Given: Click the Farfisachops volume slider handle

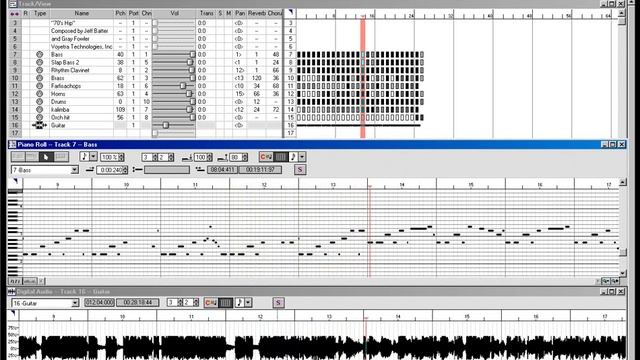Looking at the screenshot, I should (183, 86).
